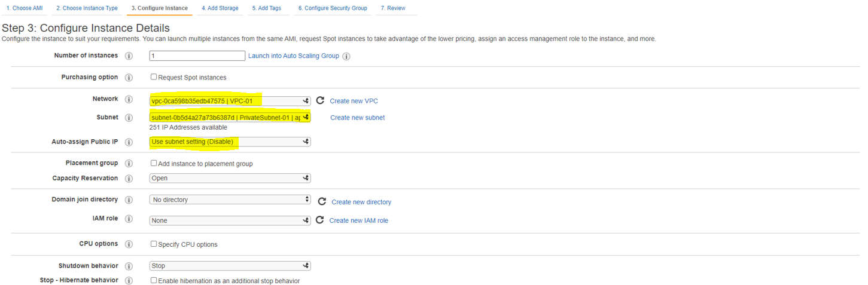Check Add instance to placement group
868x285 pixels.
pos(154,163)
